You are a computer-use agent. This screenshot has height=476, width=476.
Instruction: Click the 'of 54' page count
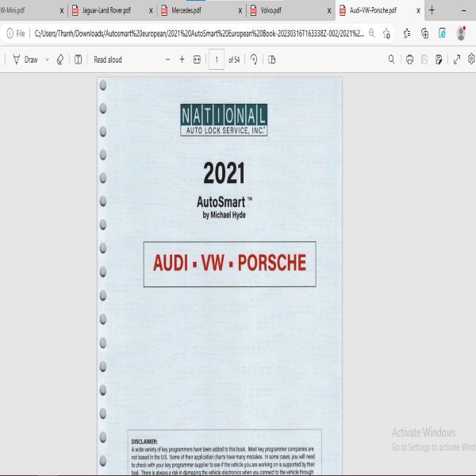(234, 59)
